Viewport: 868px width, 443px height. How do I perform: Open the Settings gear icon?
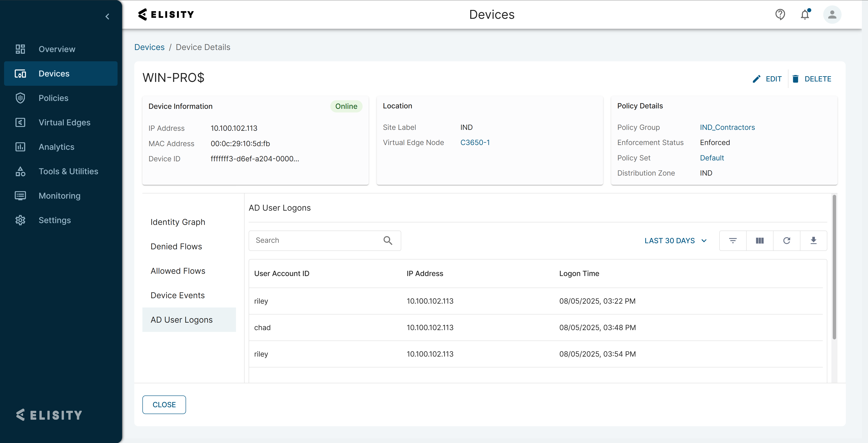point(20,220)
